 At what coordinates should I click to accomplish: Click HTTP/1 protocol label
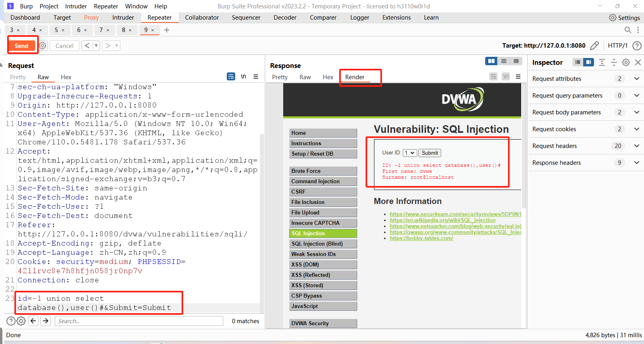[x=618, y=46]
